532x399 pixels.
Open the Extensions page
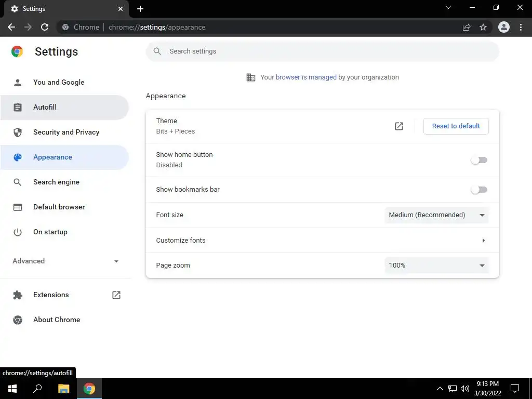[x=64, y=295]
